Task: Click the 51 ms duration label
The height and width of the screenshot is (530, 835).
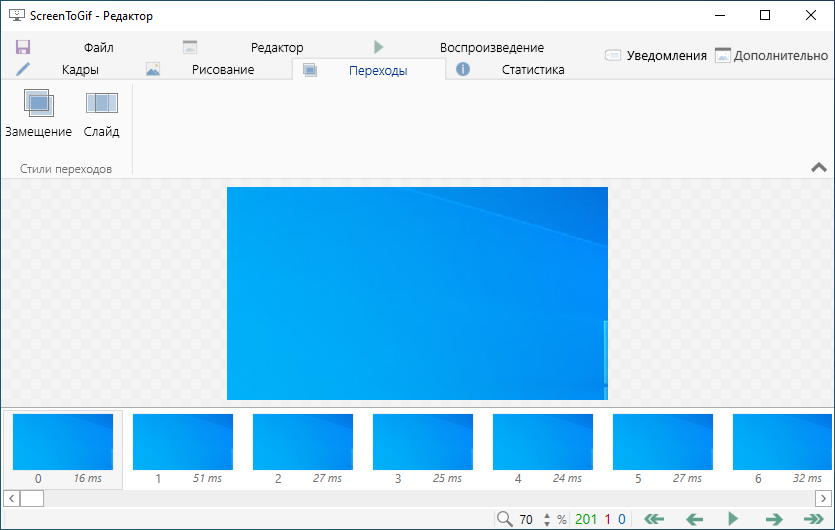Action: (207, 478)
